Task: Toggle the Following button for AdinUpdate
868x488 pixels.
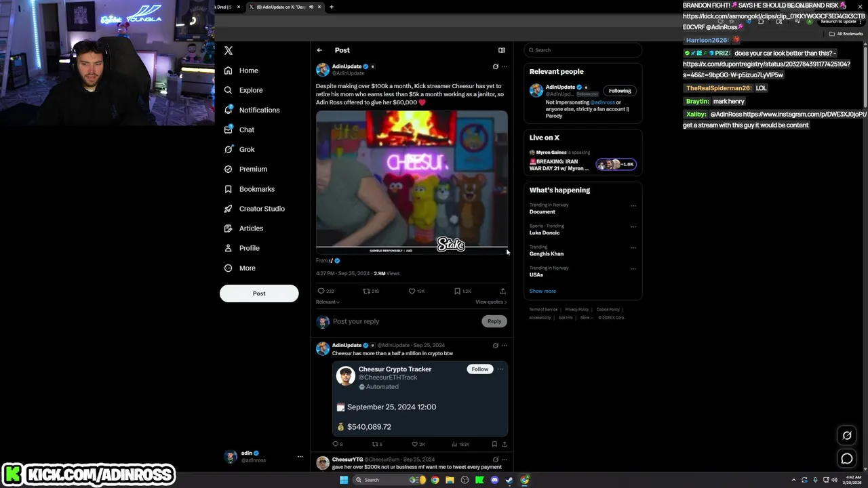Action: [620, 91]
